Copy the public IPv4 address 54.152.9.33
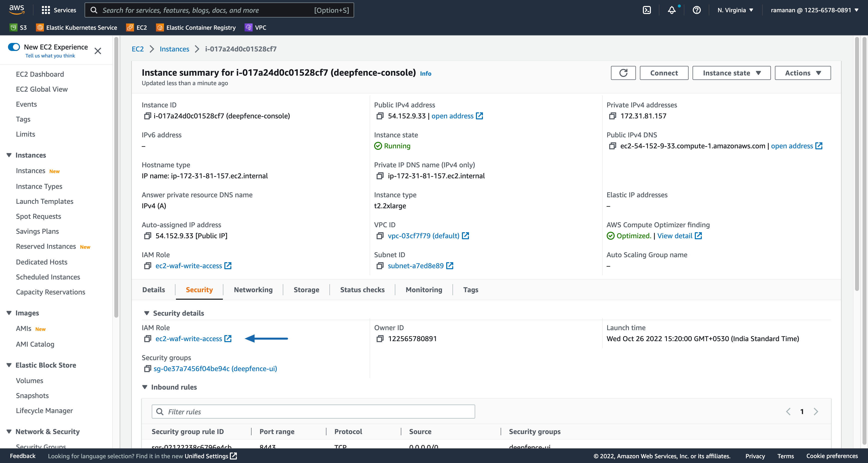 [380, 116]
